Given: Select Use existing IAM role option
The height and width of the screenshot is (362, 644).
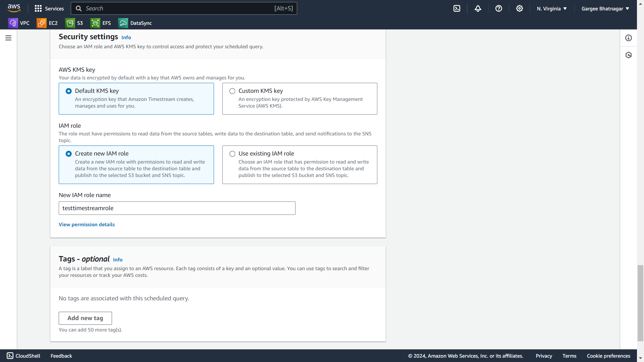Looking at the screenshot, I should pyautogui.click(x=232, y=154).
